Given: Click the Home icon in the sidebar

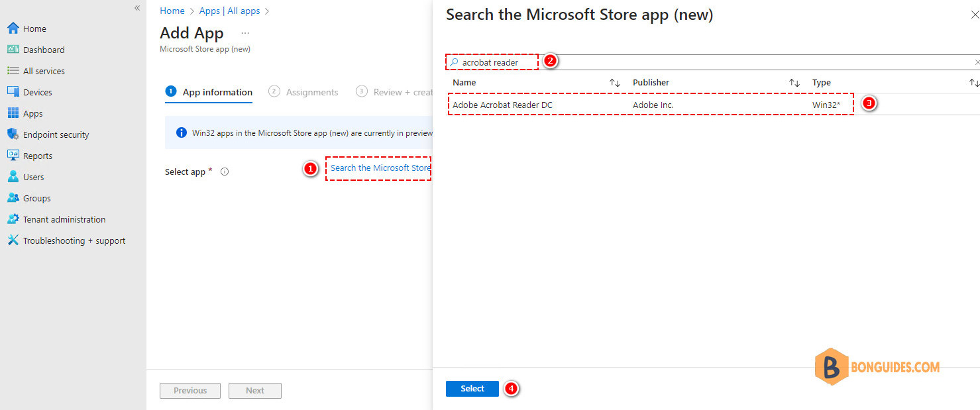Looking at the screenshot, I should (x=13, y=28).
